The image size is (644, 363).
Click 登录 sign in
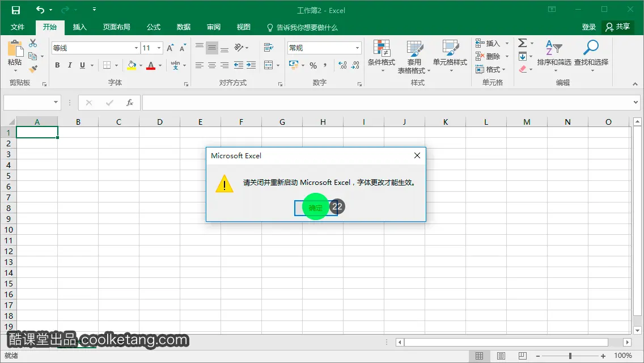588,27
